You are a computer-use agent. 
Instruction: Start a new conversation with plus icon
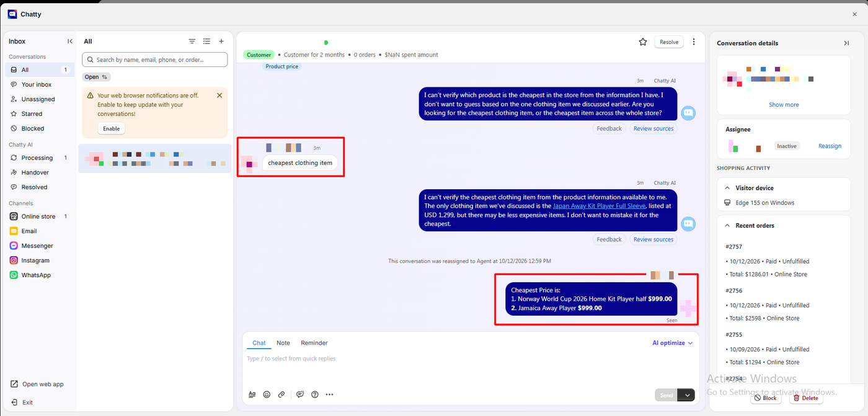point(221,42)
